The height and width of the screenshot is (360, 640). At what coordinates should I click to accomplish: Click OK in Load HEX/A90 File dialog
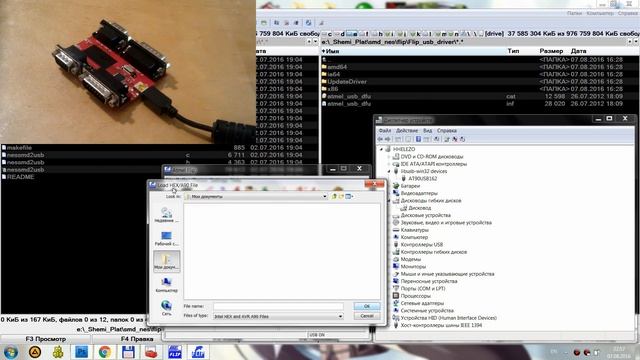coord(367,306)
